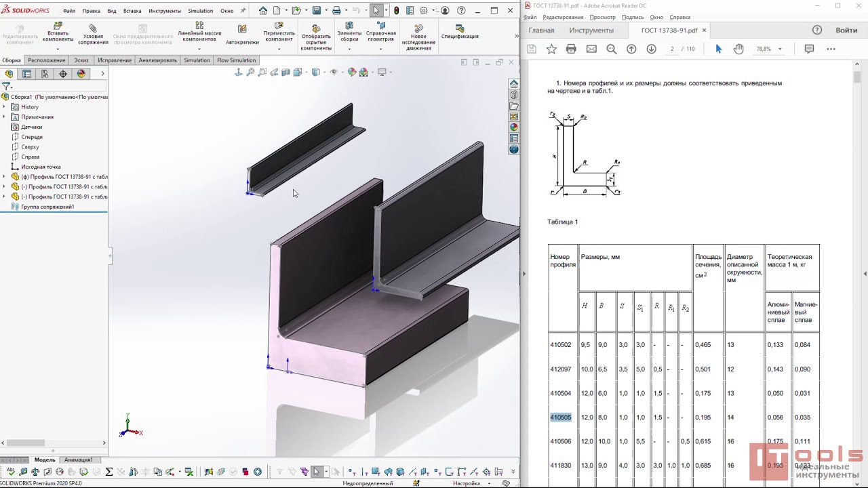Pin the SolidWorks menu bar pushpin
Image resolution: width=868 pixels, height=488 pixels.
(x=243, y=11)
